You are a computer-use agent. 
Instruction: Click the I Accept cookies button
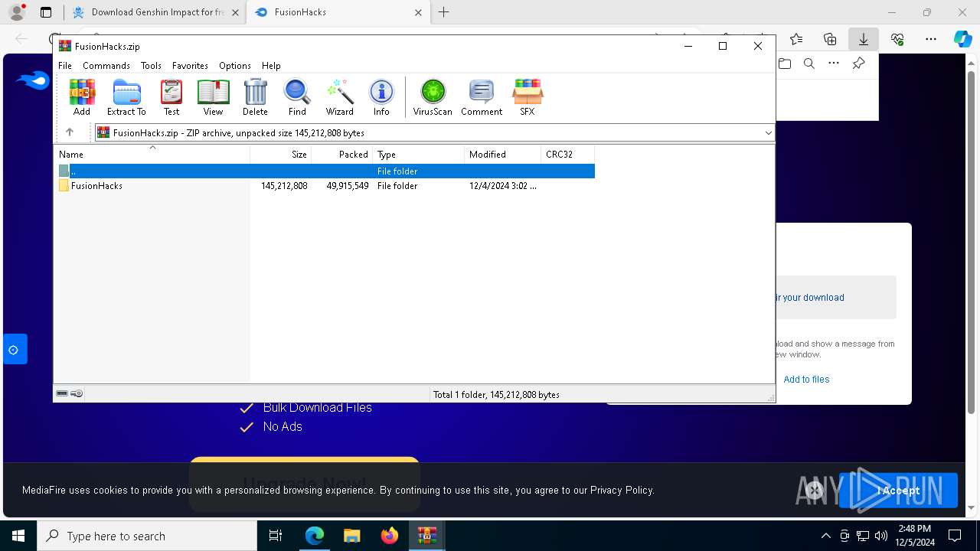click(898, 491)
